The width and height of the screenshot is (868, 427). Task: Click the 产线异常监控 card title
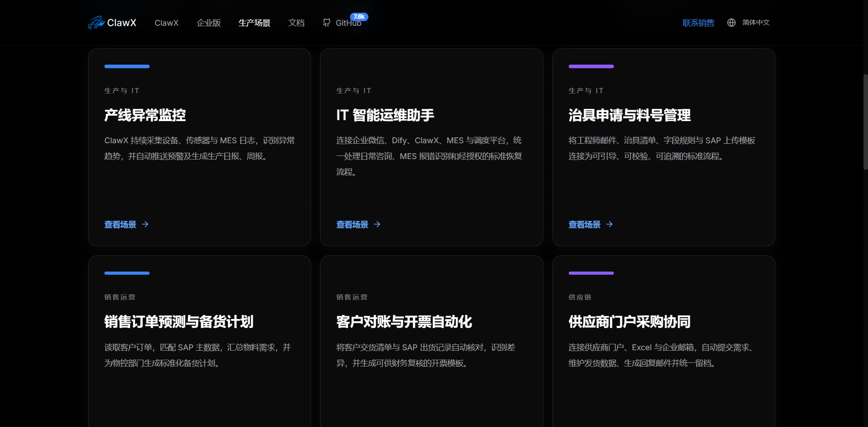click(145, 115)
